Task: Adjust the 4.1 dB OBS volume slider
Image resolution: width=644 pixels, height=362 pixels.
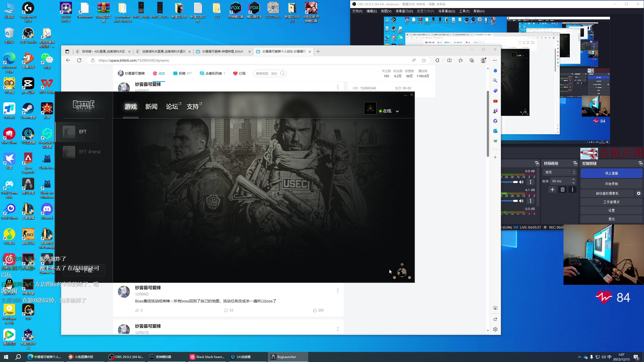Action: pyautogui.click(x=509, y=201)
